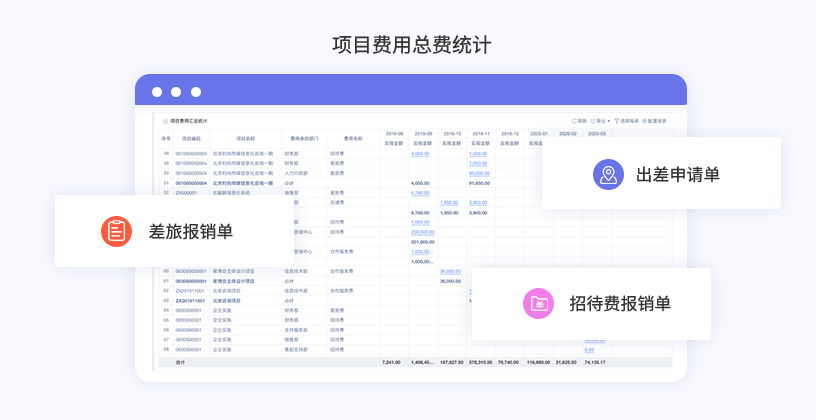Click the 项目费用汇总统计 report title icon

tap(165, 120)
